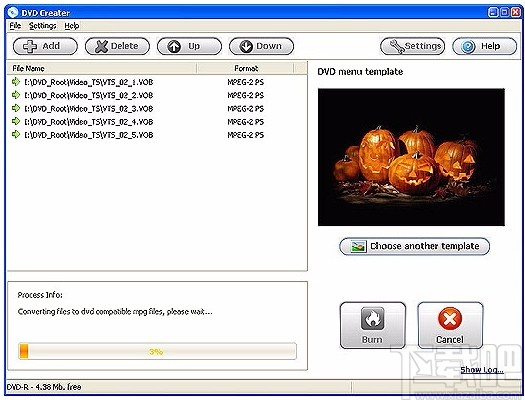Choose another template button

point(415,246)
